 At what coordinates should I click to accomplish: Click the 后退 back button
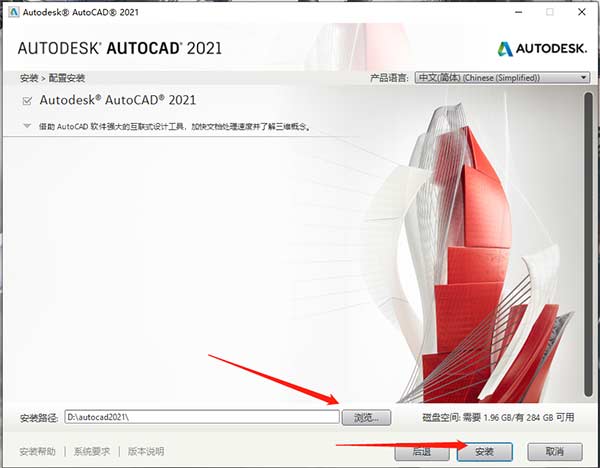click(422, 452)
